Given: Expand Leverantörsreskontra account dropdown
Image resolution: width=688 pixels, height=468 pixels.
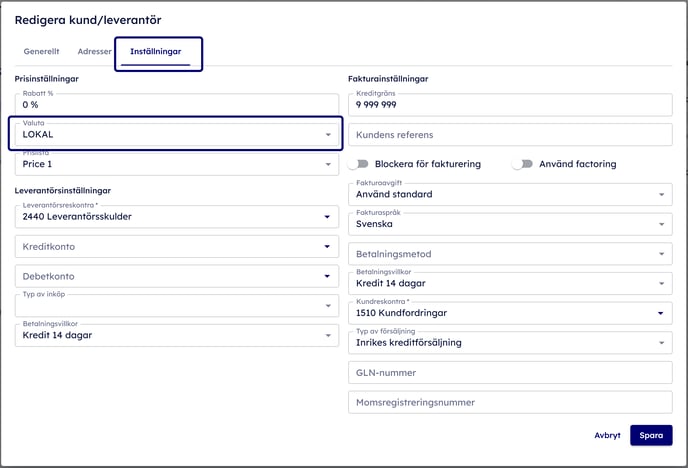Looking at the screenshot, I should tap(176, 216).
